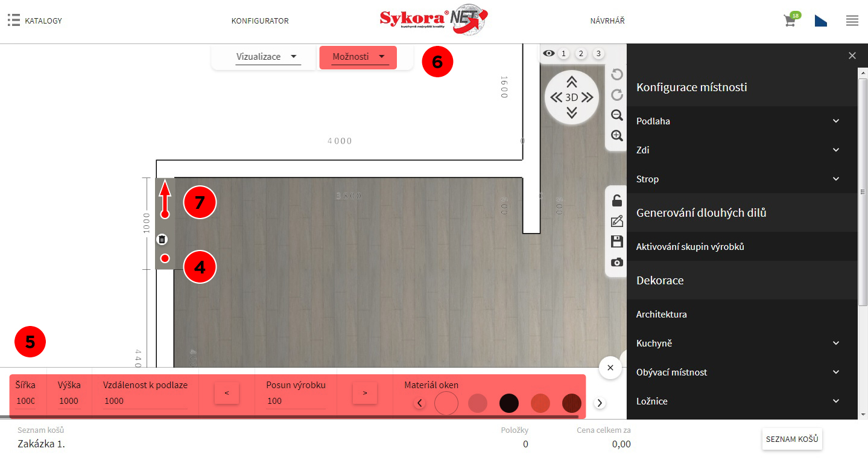Viewport: 868px width, 460px height.
Task: Open the shopping cart
Action: 790,21
